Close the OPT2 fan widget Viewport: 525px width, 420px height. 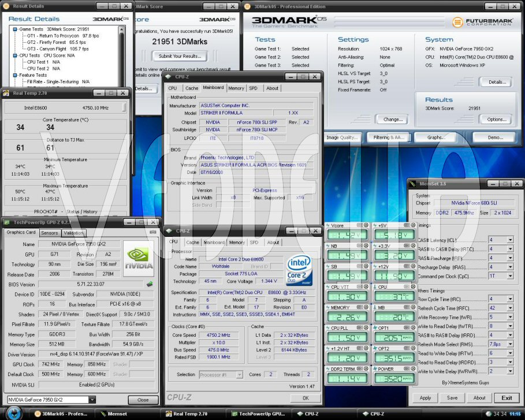[413, 348]
